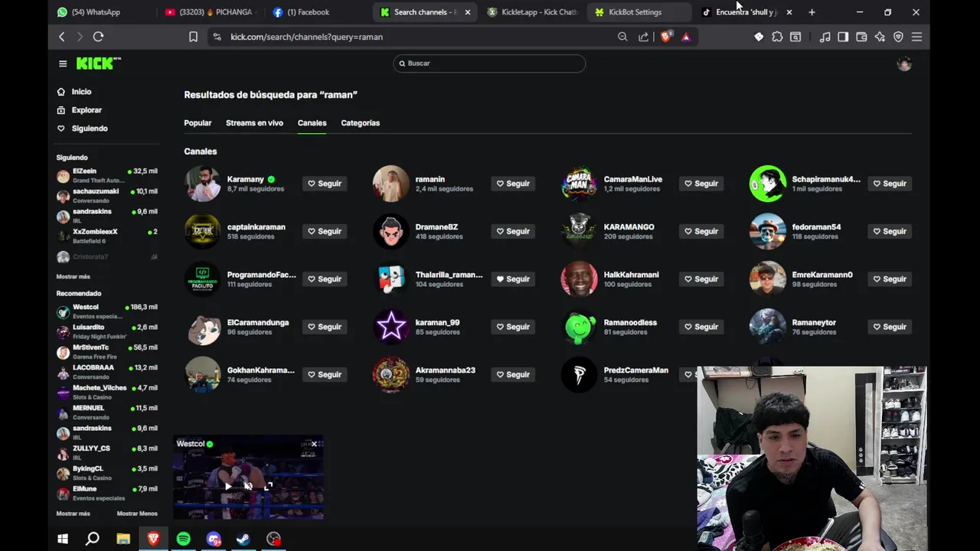Open the zoom-out magnifier in the address bar
This screenshot has height=551, width=980.
tap(622, 37)
